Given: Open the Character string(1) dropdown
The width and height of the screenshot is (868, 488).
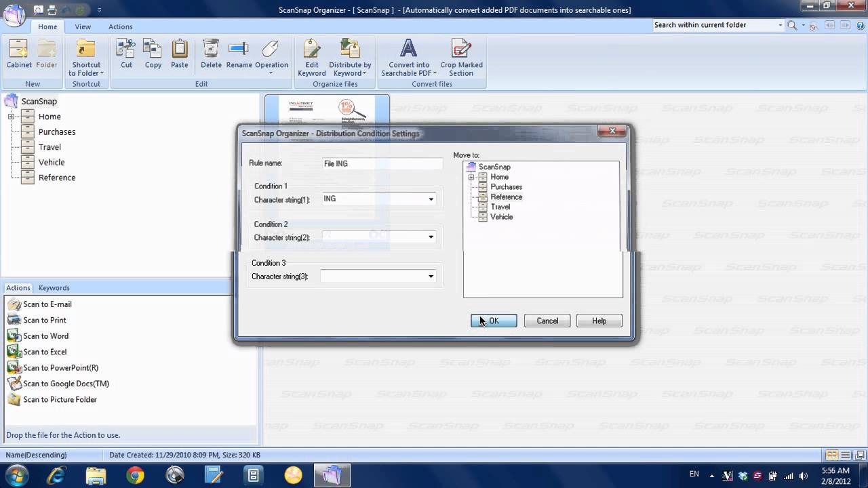Looking at the screenshot, I should coord(431,199).
